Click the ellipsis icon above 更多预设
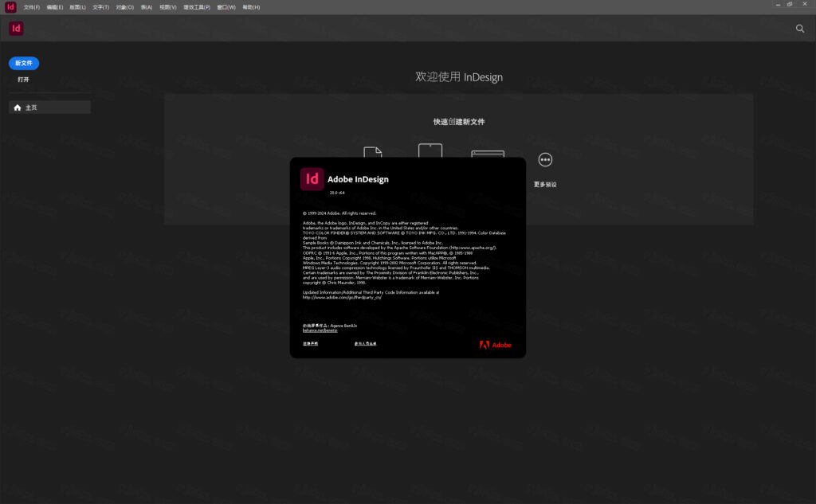The image size is (816, 504). 545,159
